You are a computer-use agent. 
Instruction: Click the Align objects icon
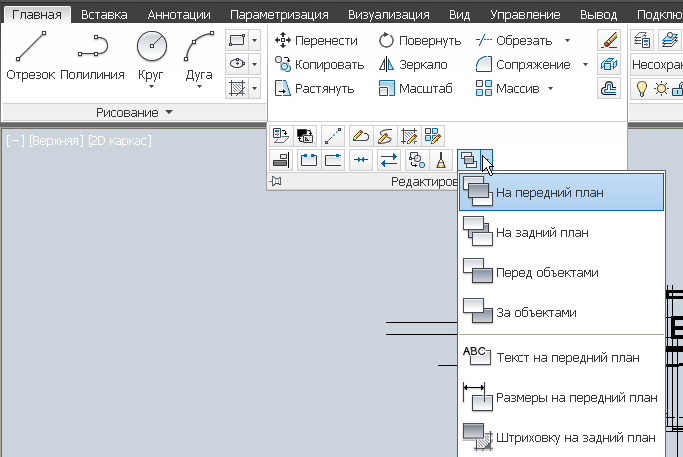[281, 160]
